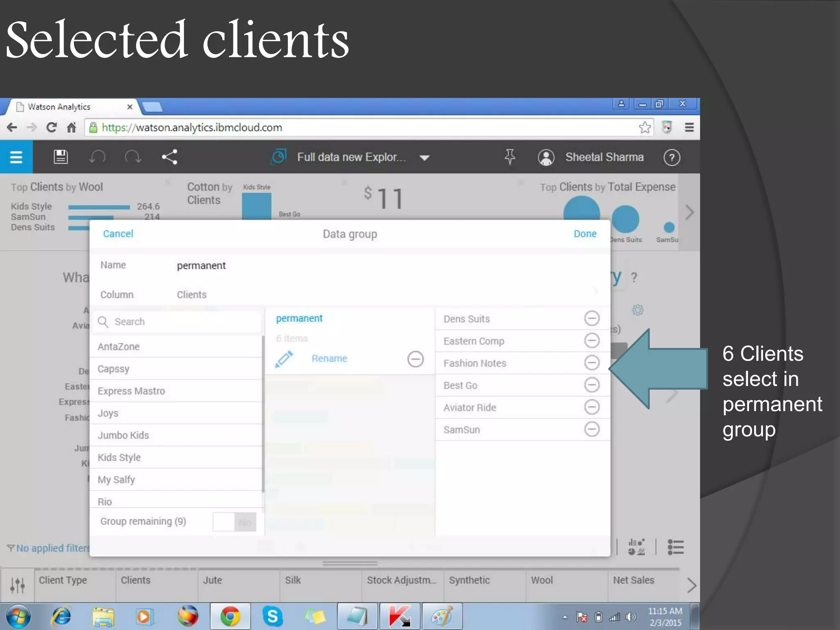
Task: Open Skype from the taskbar
Action: point(272,616)
